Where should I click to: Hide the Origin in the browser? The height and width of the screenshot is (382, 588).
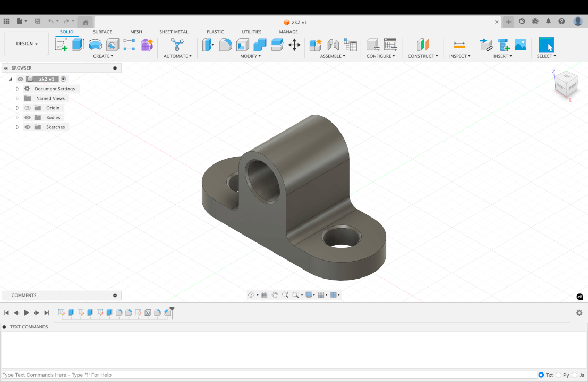tap(27, 108)
